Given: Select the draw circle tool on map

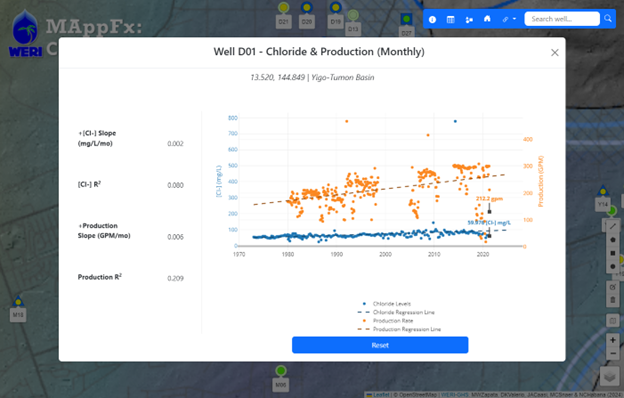Looking at the screenshot, I should click(613, 266).
